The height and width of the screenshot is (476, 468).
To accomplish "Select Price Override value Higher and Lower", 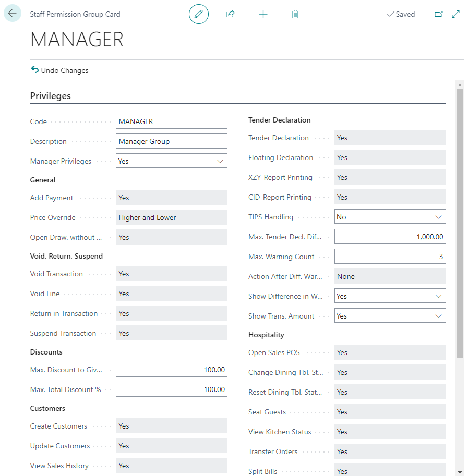I will click(x=172, y=217).
